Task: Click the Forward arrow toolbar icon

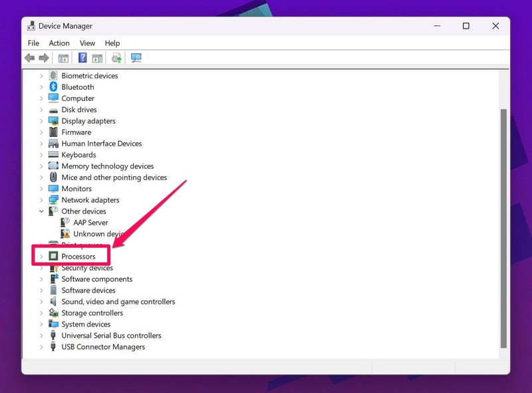Action: tap(44, 59)
